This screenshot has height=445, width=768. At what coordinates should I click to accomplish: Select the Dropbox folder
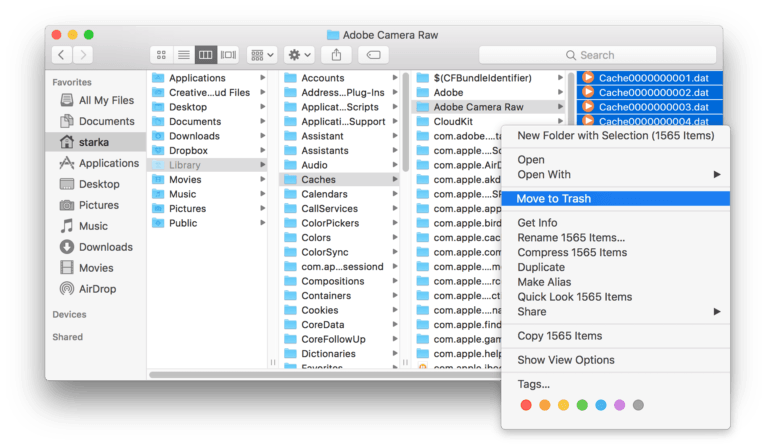(208, 150)
